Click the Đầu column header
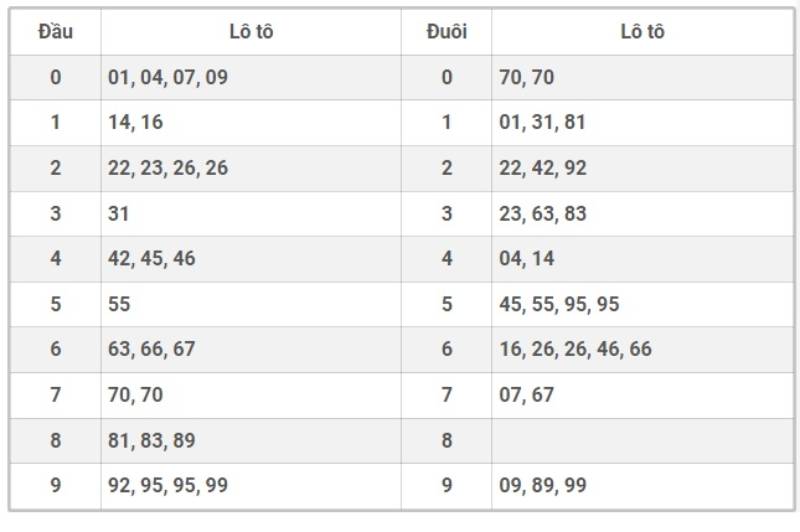The image size is (800, 532). (55, 31)
